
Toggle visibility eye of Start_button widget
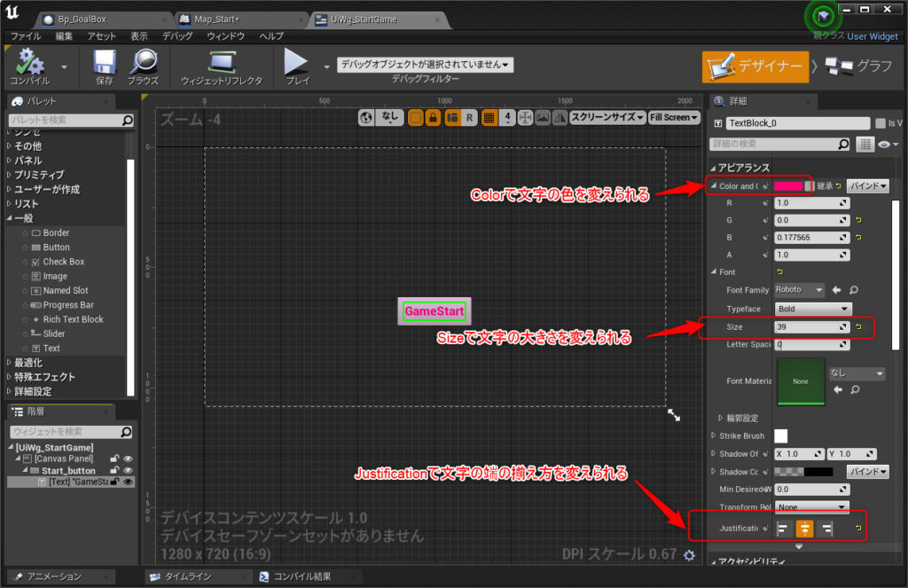click(129, 470)
